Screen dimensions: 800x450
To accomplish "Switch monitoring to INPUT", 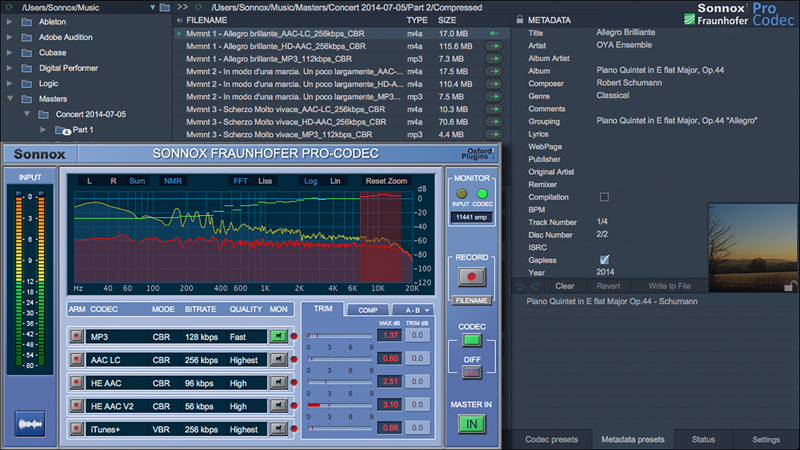I will [x=461, y=194].
